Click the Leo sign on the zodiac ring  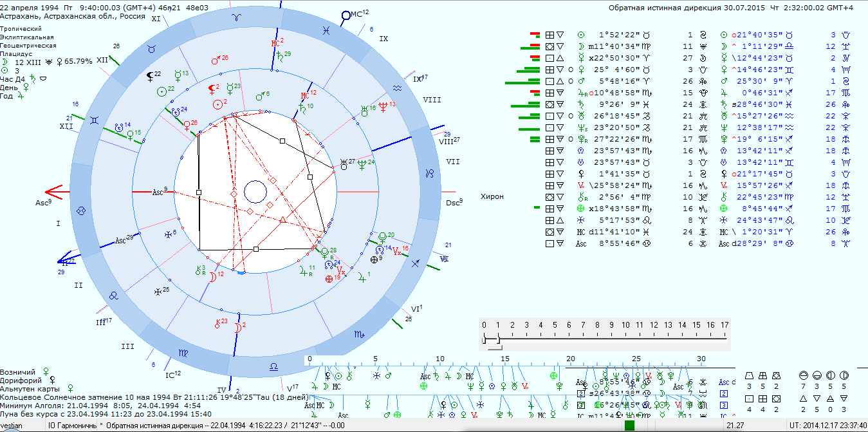(x=113, y=296)
